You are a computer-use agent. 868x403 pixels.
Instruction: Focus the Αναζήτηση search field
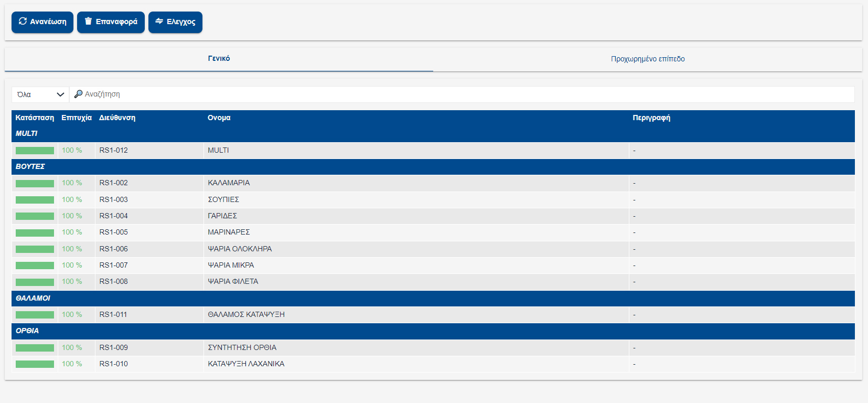[x=462, y=94]
